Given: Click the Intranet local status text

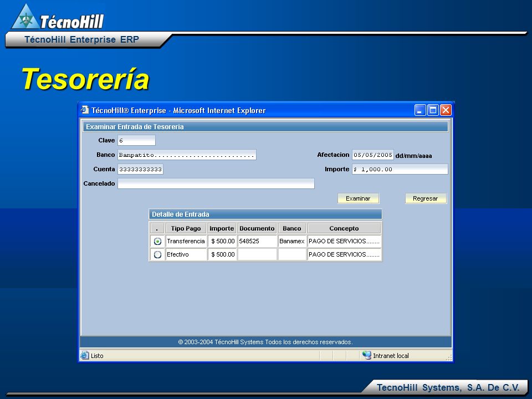Looking at the screenshot, I should click(391, 356).
